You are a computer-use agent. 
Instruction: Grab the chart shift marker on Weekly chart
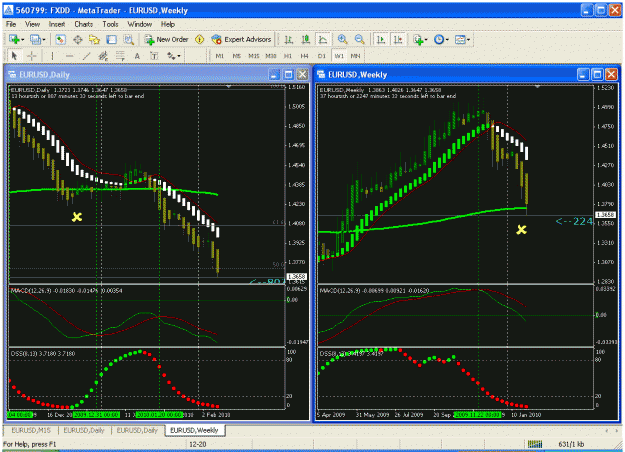point(537,86)
